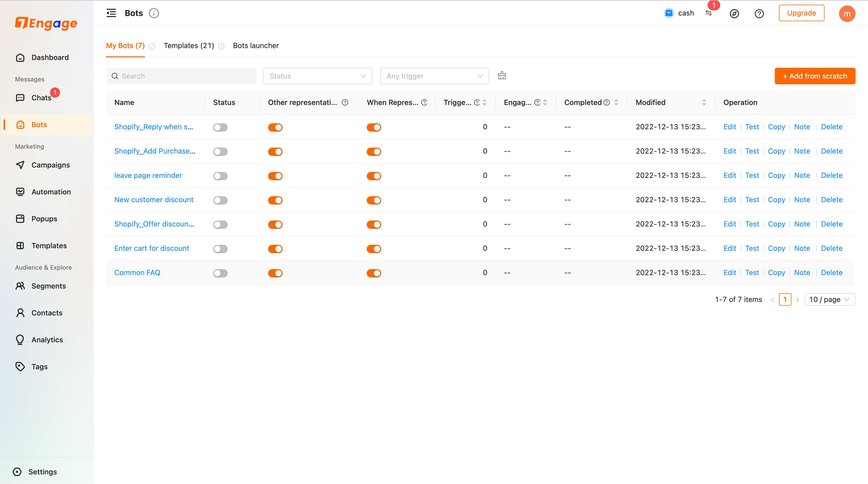Delete the Common FAQ bot

[x=831, y=273]
